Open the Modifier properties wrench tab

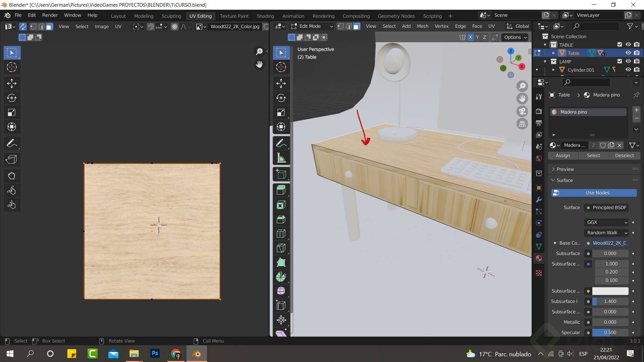539,200
